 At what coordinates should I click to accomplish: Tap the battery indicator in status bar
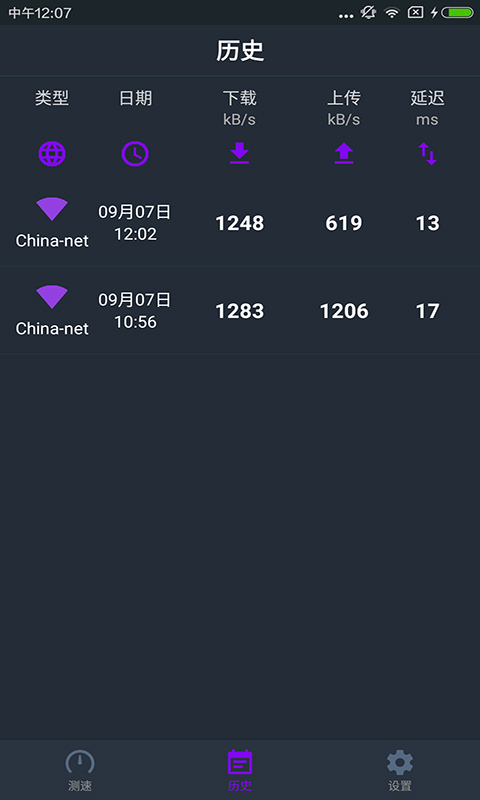click(457, 13)
